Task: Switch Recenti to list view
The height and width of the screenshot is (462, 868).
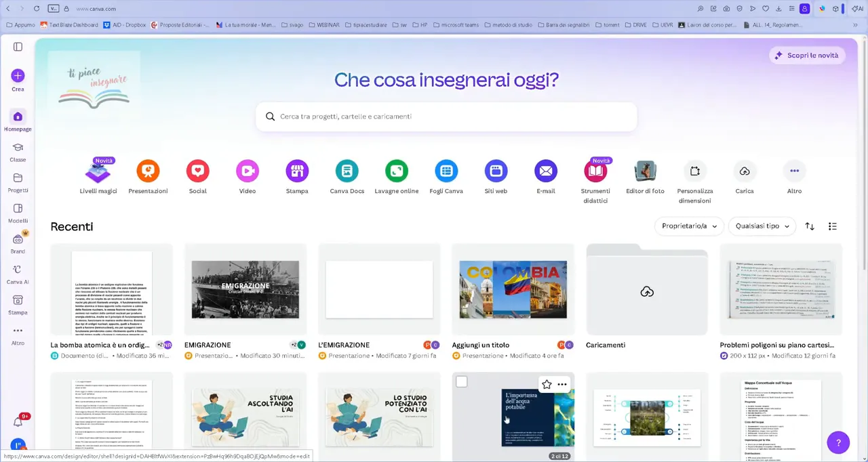Action: (833, 226)
